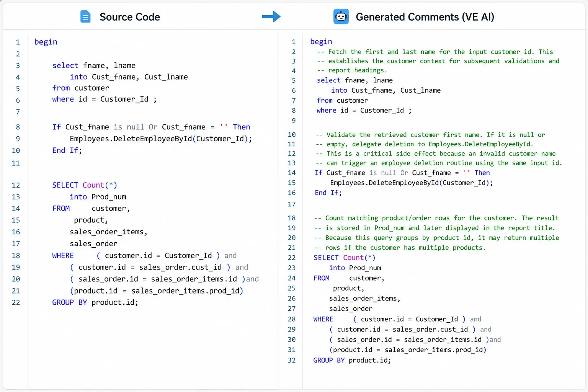Click the 'If Cust_fname is null' line in Generated Comments
Screen dimensions: 588x392
pyautogui.click(x=402, y=173)
